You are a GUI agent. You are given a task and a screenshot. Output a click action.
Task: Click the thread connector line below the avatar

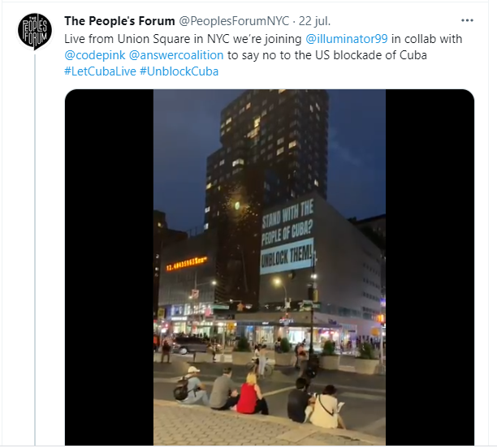tap(35, 250)
